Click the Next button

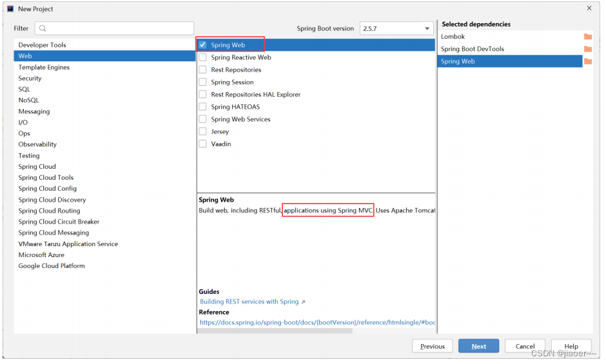[478, 346]
